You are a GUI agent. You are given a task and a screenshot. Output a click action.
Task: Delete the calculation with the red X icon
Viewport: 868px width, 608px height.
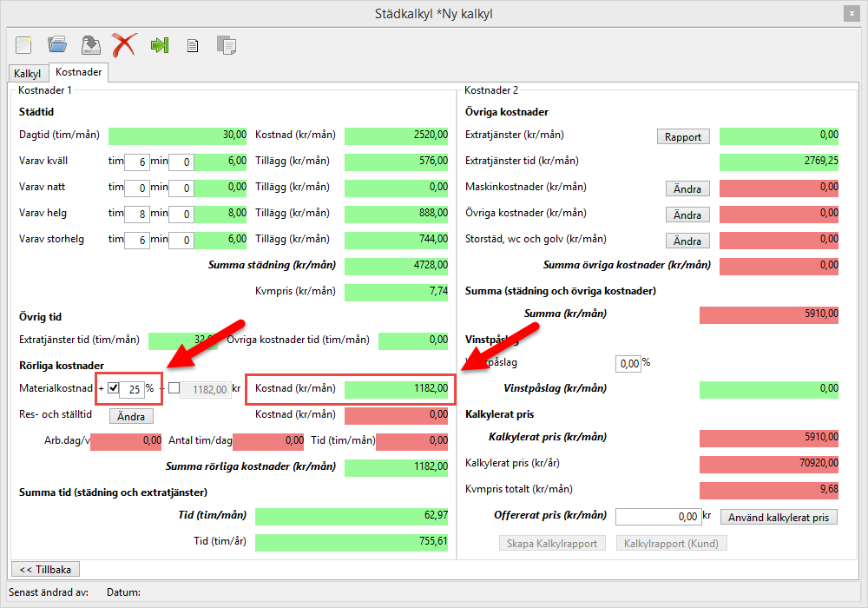(124, 44)
